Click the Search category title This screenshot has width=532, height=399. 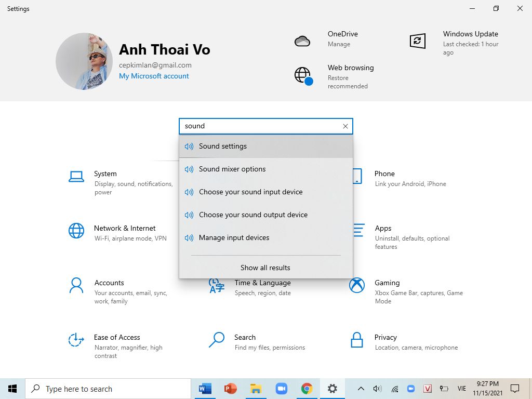pos(245,338)
